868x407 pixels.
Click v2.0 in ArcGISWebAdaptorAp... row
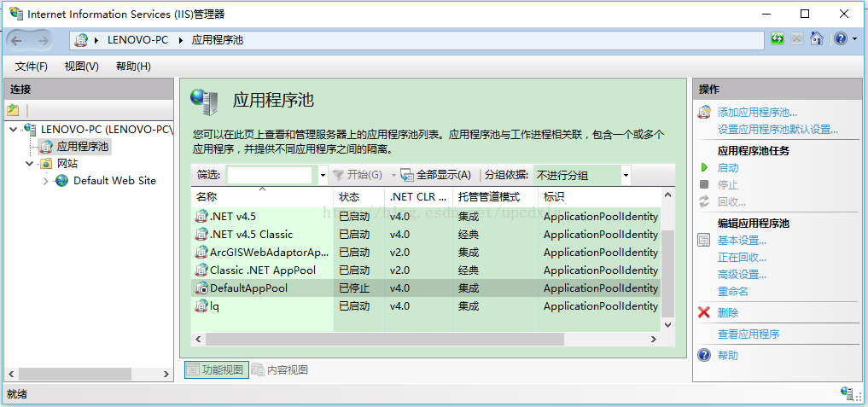pos(399,253)
